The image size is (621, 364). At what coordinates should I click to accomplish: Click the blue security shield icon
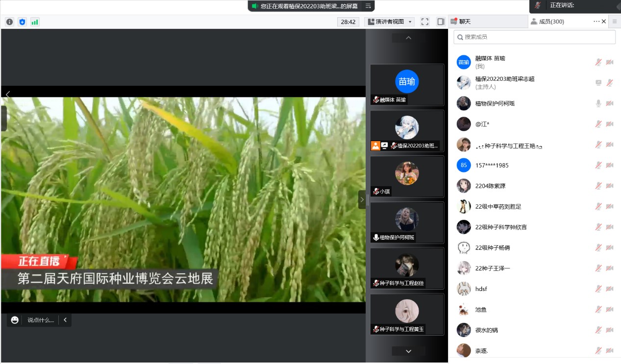(x=22, y=22)
